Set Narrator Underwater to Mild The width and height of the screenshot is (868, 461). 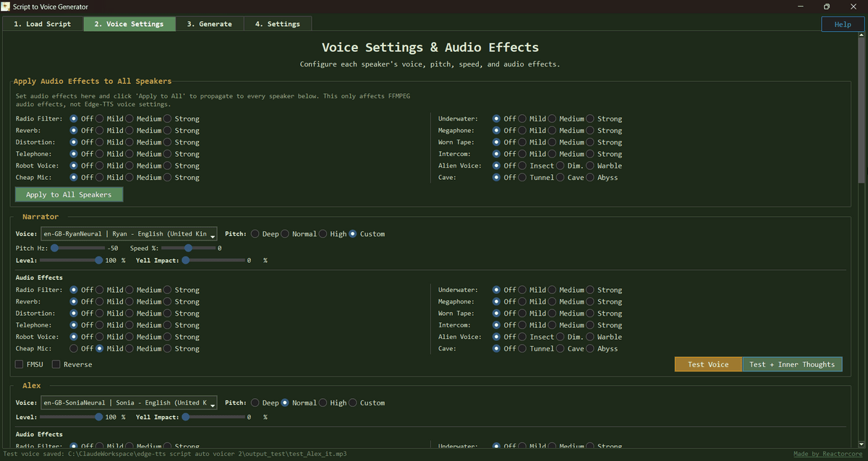pos(532,290)
